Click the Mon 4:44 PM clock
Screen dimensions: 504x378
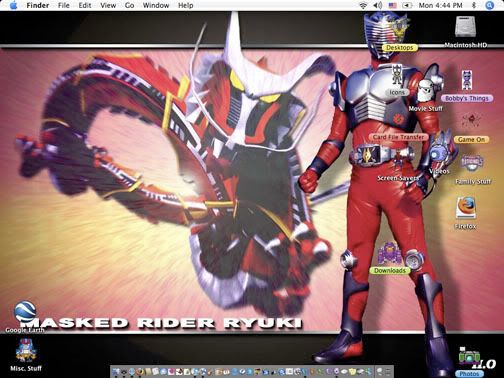440,5
